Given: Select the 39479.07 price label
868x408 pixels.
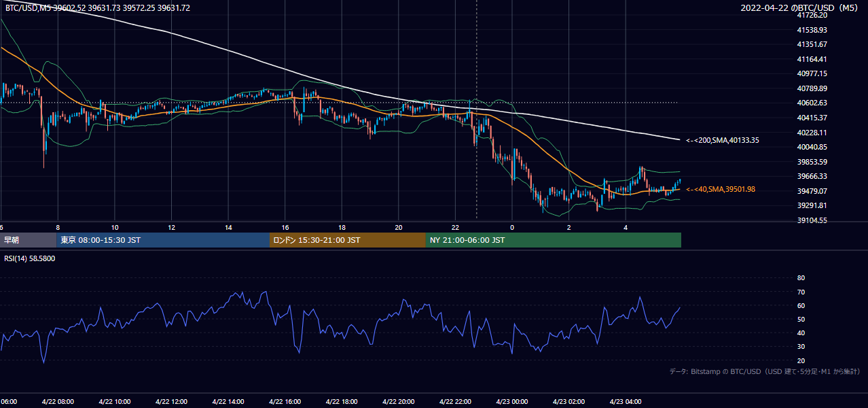Looking at the screenshot, I should (812, 191).
